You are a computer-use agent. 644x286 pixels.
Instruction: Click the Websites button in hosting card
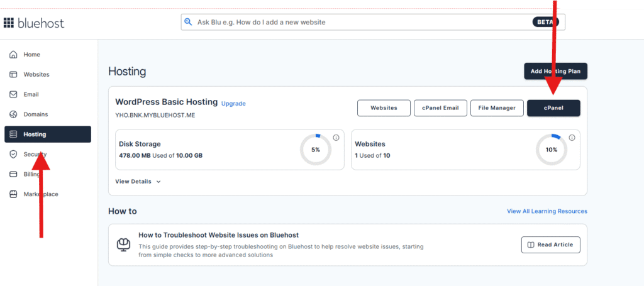[x=384, y=108]
